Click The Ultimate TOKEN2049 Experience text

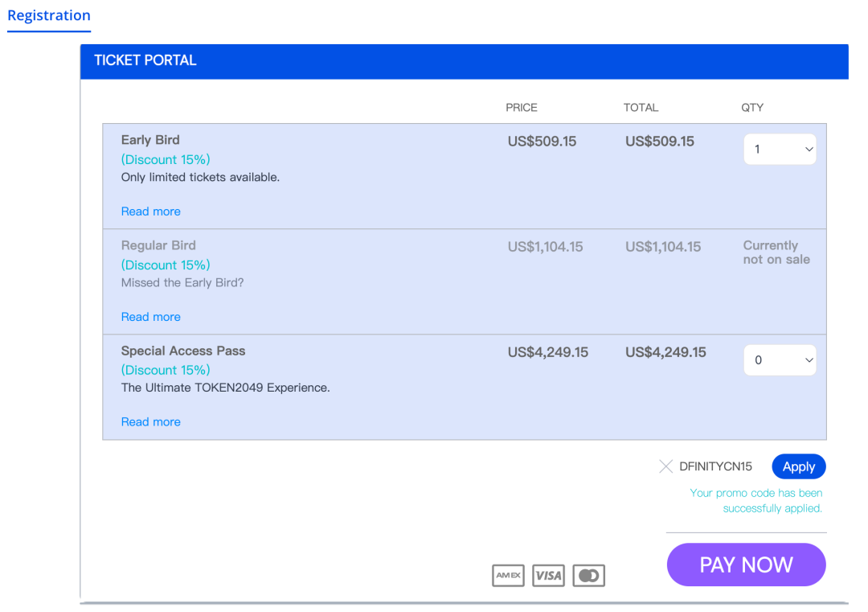click(x=225, y=388)
